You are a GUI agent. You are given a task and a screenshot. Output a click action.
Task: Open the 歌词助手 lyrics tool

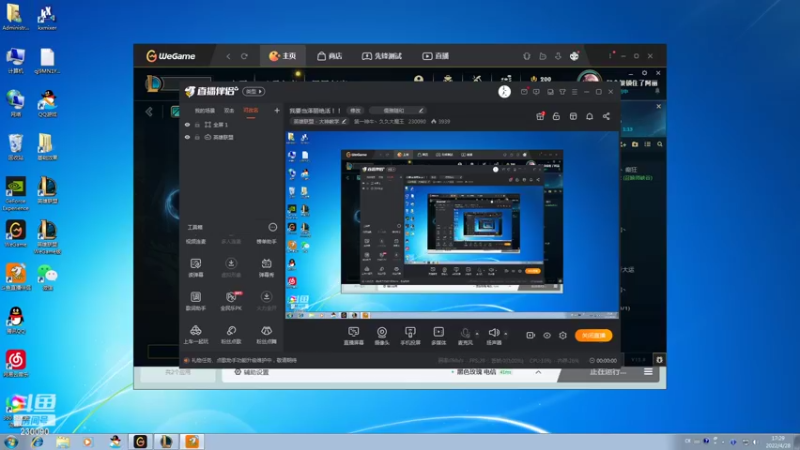(195, 301)
